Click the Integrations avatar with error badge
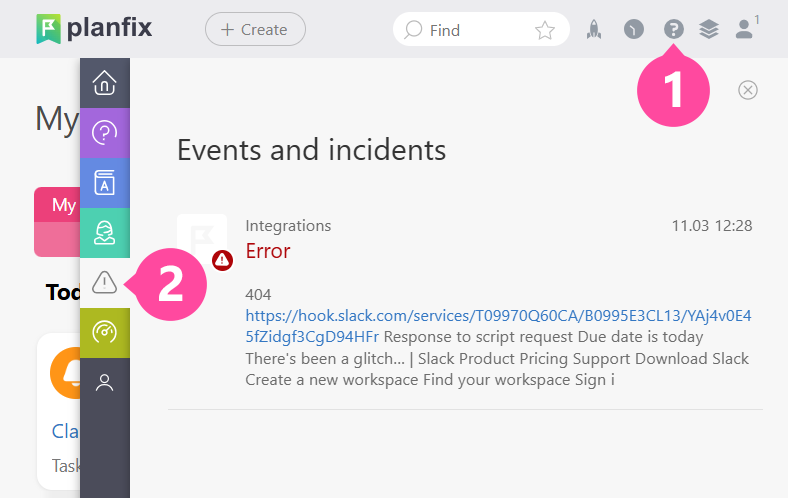The width and height of the screenshot is (788, 498). click(202, 240)
